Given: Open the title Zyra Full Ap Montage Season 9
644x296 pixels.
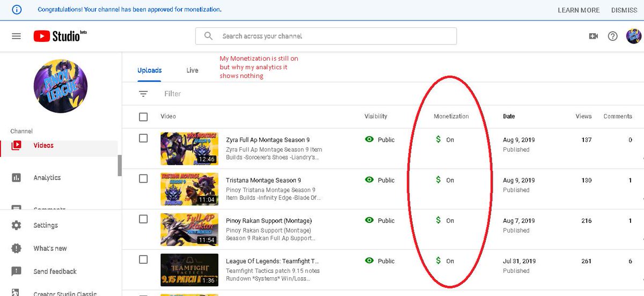Looking at the screenshot, I should pos(268,140).
